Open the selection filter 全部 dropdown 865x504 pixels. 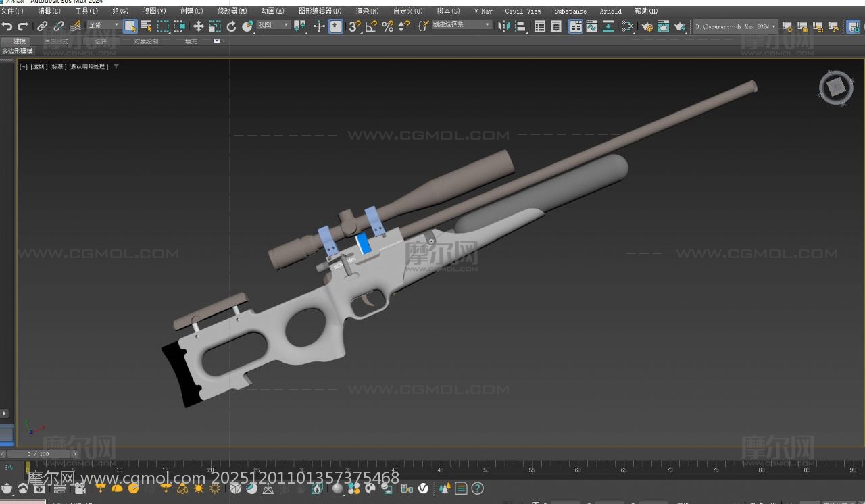tap(103, 25)
